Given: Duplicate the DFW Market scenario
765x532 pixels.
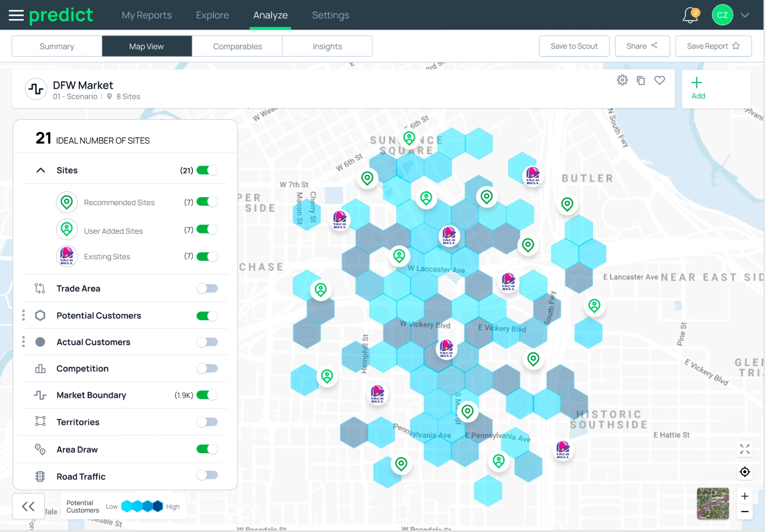Looking at the screenshot, I should pos(641,80).
